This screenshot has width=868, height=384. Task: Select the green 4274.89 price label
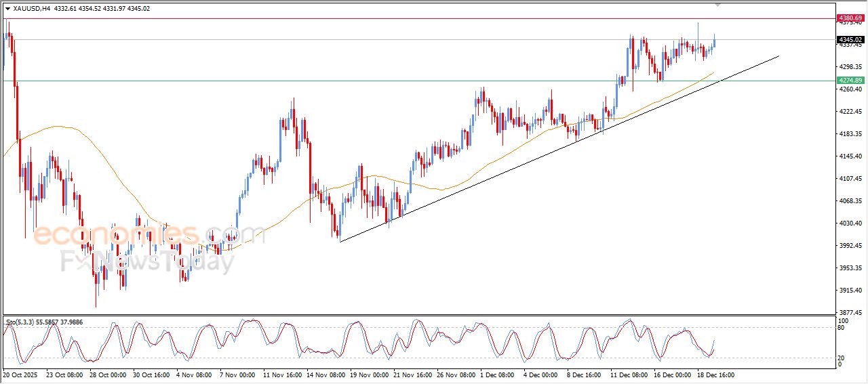(x=850, y=81)
